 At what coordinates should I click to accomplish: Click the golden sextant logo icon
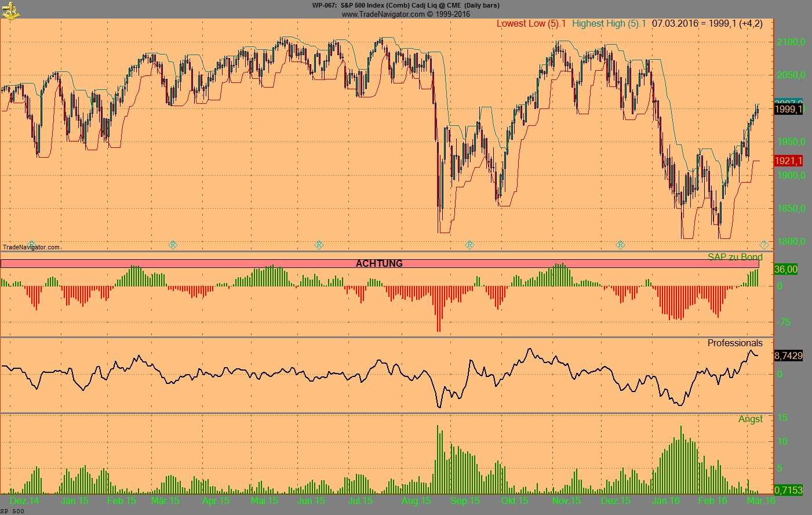(x=10, y=10)
